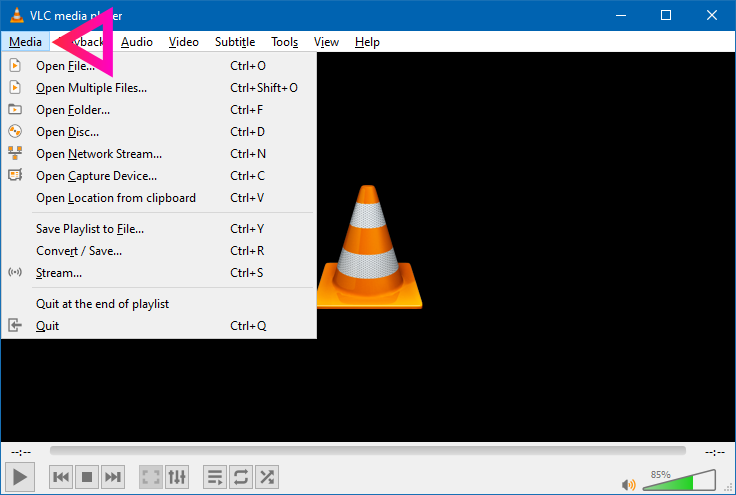This screenshot has height=495, width=736.
Task: Open the Audio menu
Action: (137, 42)
